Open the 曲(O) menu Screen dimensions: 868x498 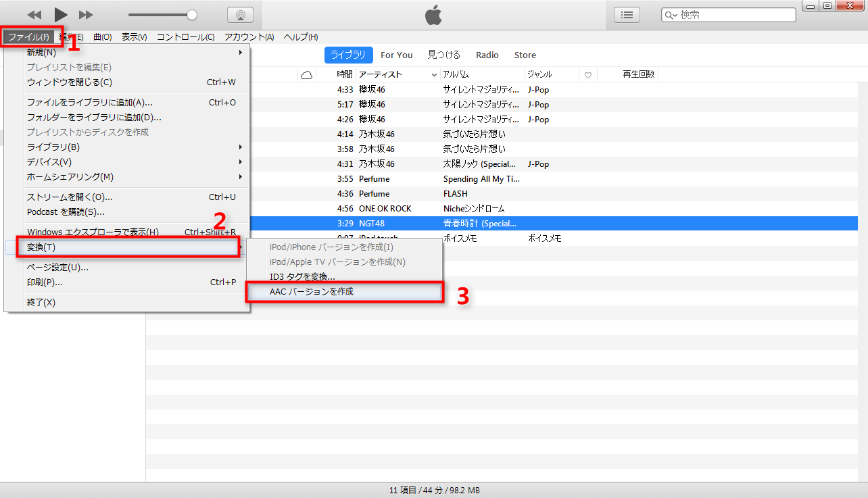(x=103, y=37)
